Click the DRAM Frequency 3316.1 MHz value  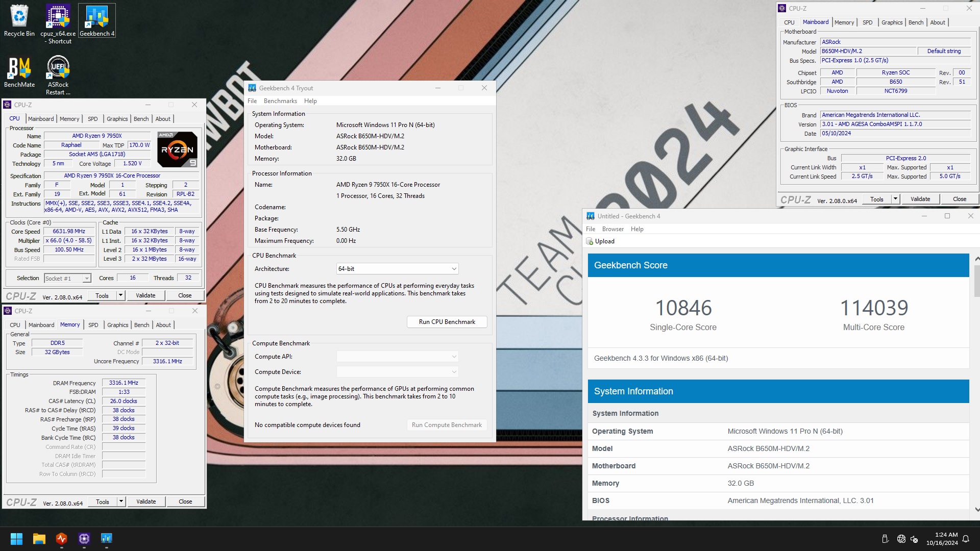coord(124,383)
